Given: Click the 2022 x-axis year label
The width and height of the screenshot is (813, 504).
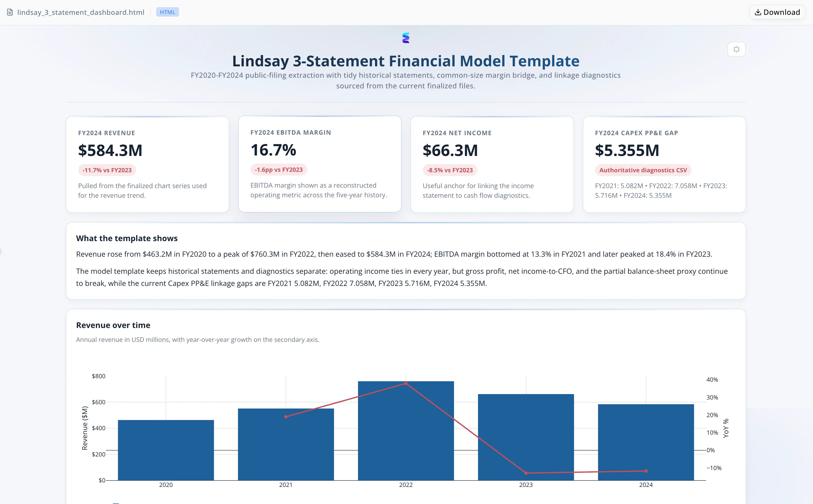Looking at the screenshot, I should (406, 485).
